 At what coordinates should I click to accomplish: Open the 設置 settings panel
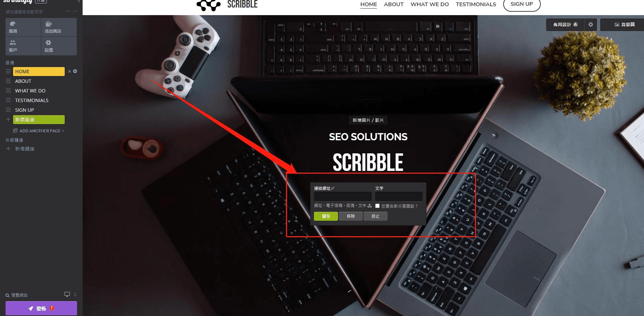pos(59,46)
